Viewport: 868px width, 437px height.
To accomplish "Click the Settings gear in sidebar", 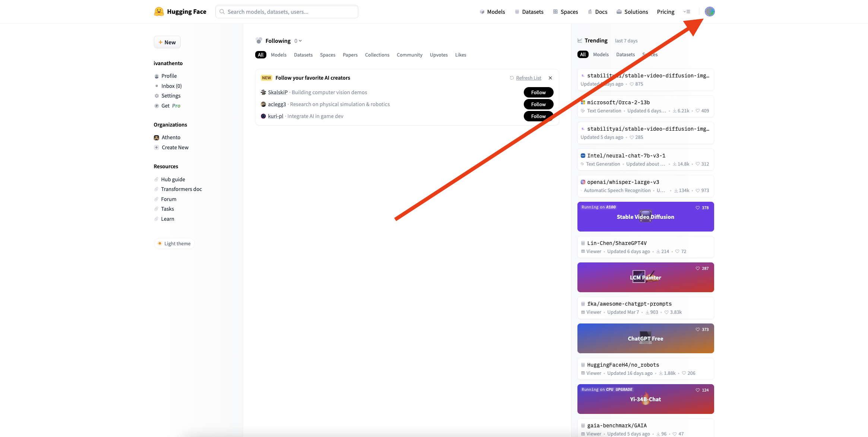I will (x=157, y=96).
